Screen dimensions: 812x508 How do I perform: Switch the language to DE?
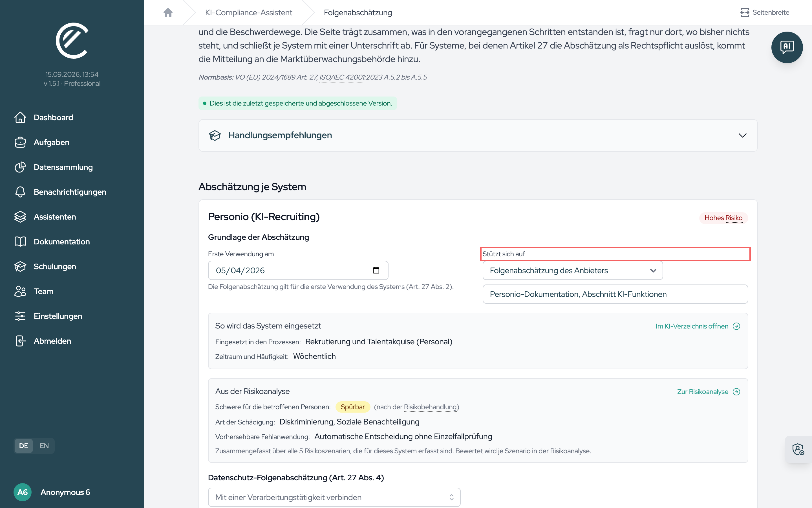pos(23,446)
